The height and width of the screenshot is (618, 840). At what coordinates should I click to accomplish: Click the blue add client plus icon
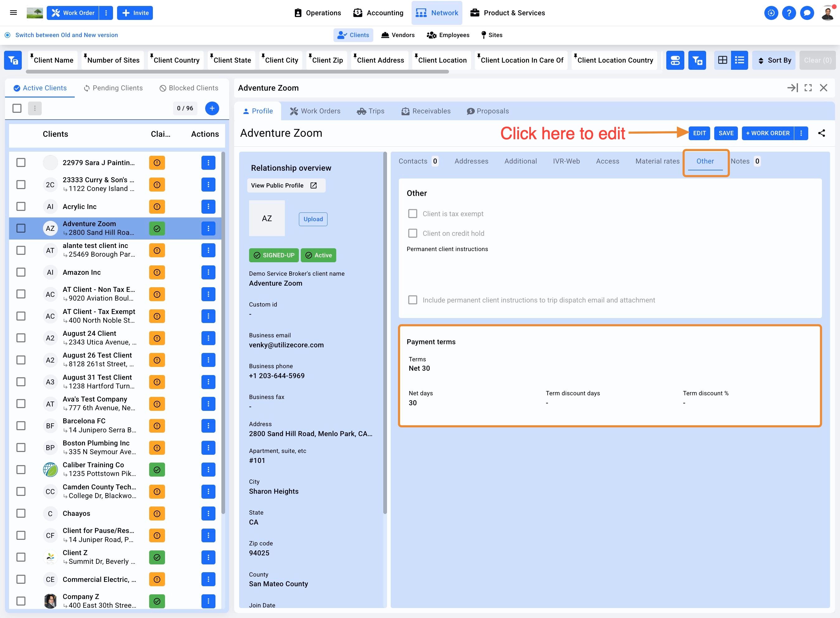[212, 108]
